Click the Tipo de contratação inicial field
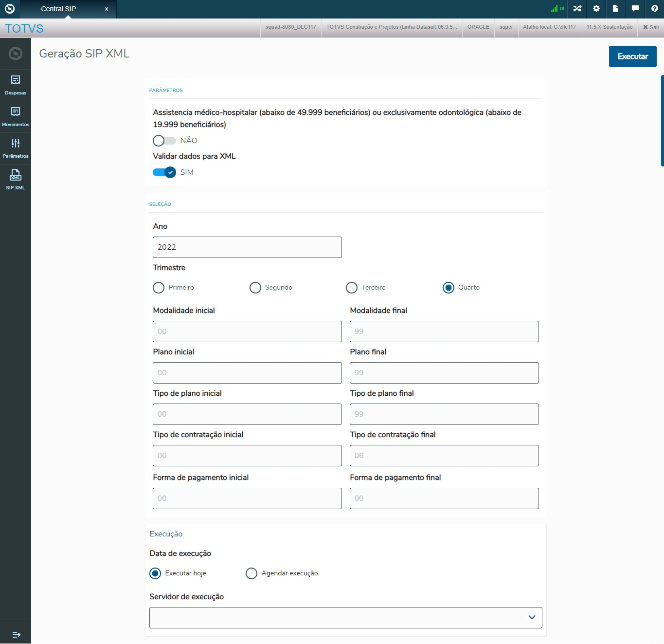This screenshot has width=664, height=644. point(247,456)
